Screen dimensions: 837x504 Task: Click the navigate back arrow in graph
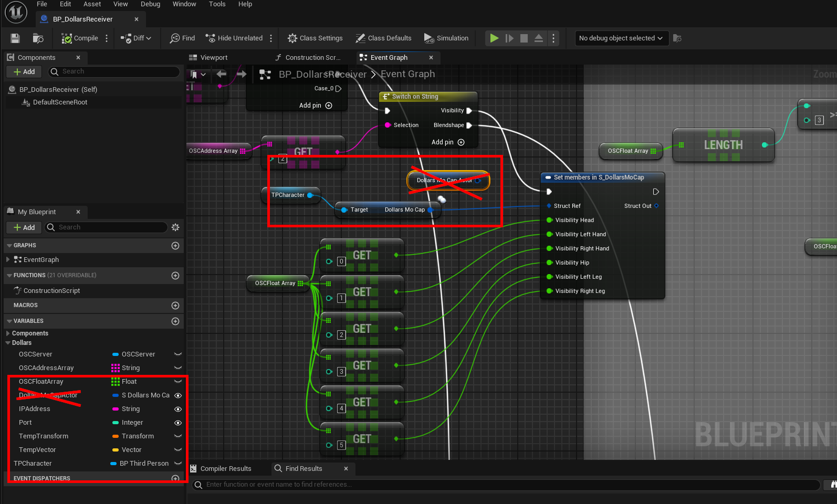tap(222, 75)
